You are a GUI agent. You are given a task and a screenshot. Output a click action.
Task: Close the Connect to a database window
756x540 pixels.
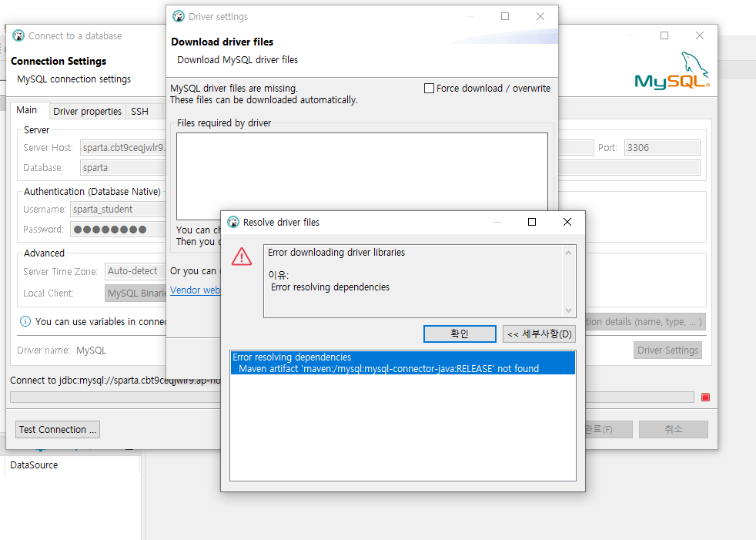pyautogui.click(x=700, y=35)
